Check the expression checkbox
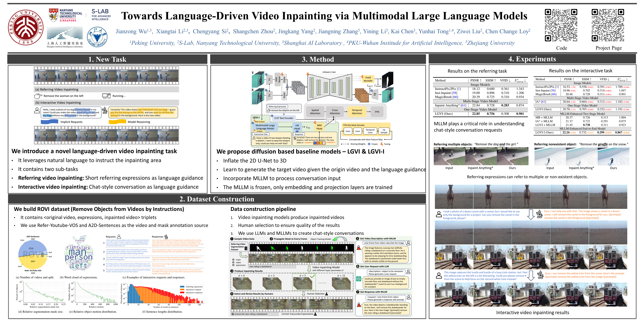This screenshot has height=322, width=644. [233, 265]
